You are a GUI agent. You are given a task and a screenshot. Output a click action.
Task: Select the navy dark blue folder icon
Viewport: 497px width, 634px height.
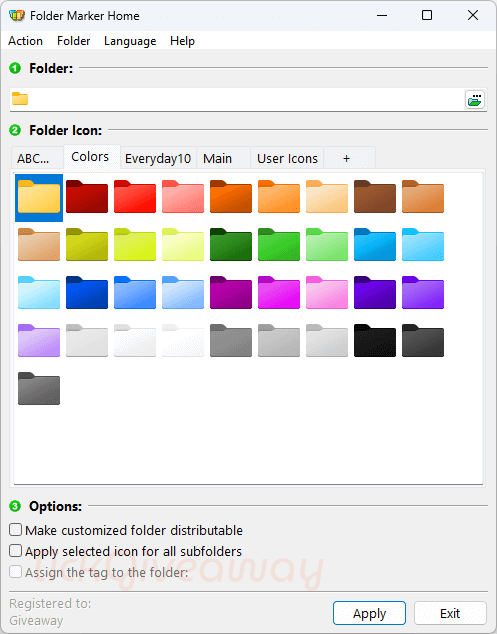coord(87,293)
